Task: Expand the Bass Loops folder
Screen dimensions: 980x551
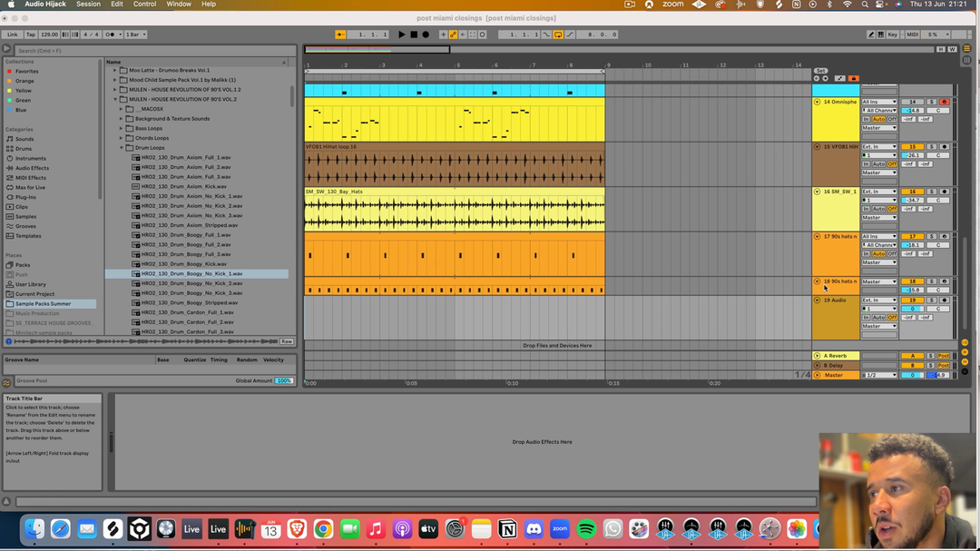Action: (x=122, y=128)
